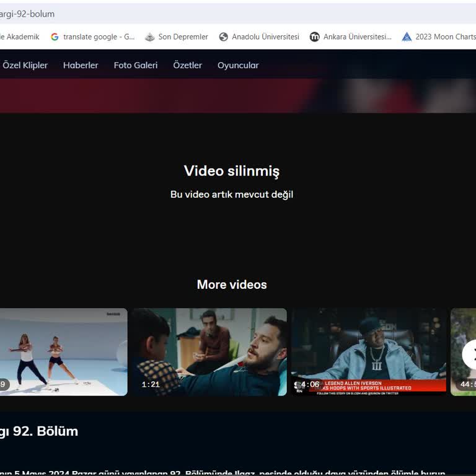Open the Foto Galeri tab
Image resolution: width=476 pixels, height=476 pixels.
tap(136, 65)
